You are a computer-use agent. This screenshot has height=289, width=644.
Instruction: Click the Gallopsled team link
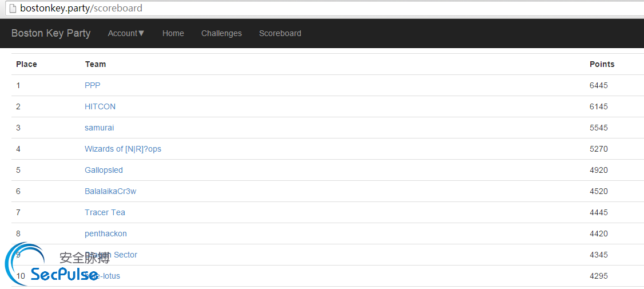104,170
